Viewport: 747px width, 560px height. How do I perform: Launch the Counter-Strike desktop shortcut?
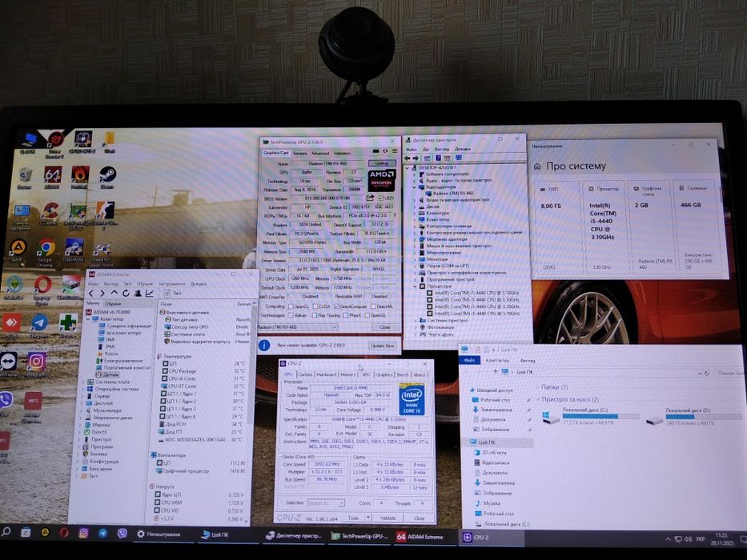104,212
